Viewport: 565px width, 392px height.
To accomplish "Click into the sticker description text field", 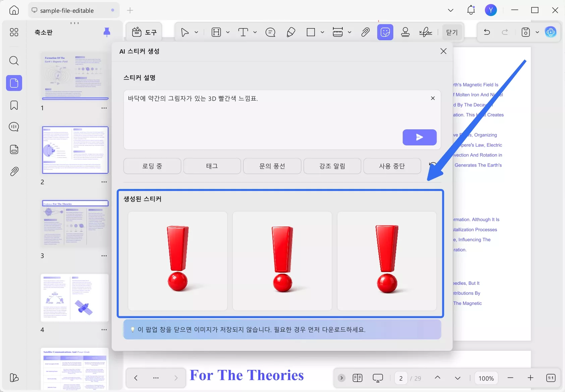I will pyautogui.click(x=282, y=120).
